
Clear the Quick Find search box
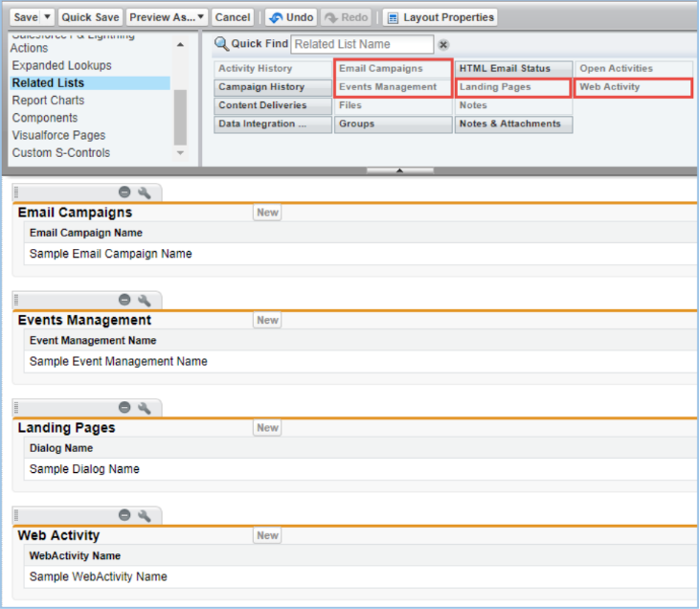pos(443,44)
